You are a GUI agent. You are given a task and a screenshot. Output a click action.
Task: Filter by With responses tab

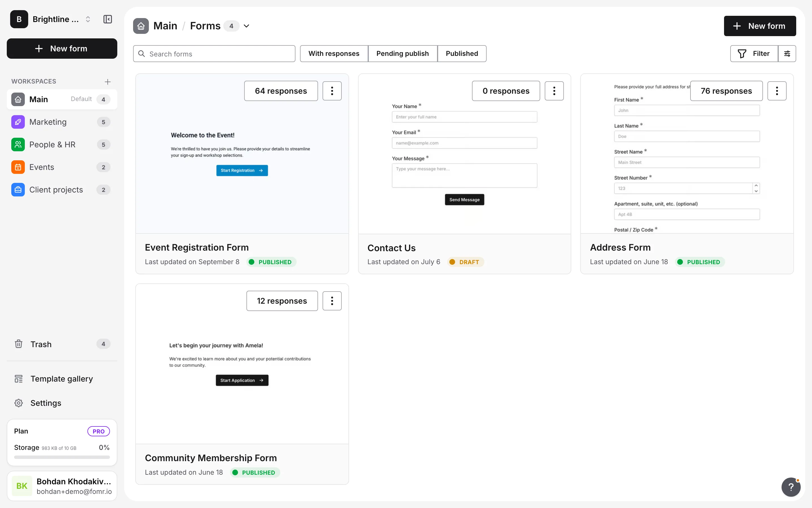pos(334,53)
